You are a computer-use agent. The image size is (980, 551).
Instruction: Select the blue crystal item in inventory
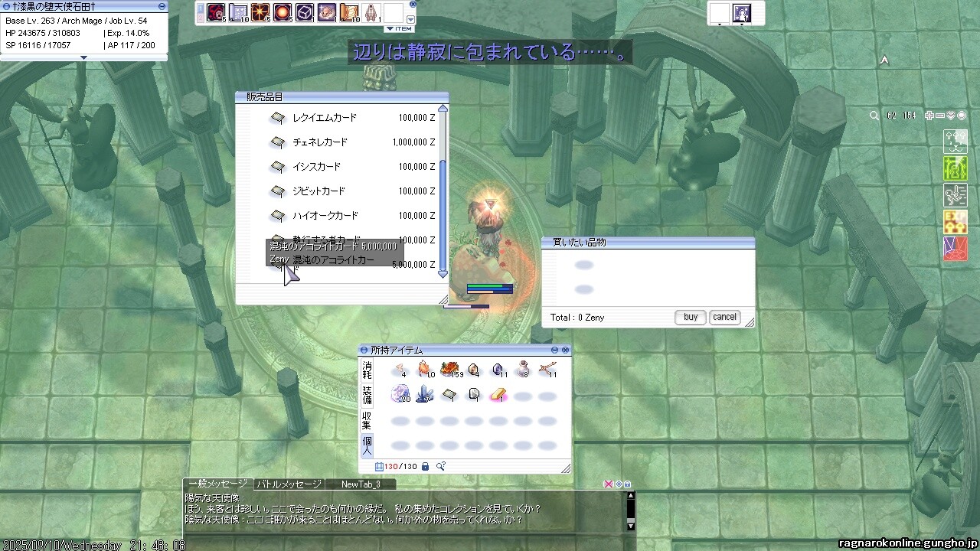pyautogui.click(x=425, y=395)
